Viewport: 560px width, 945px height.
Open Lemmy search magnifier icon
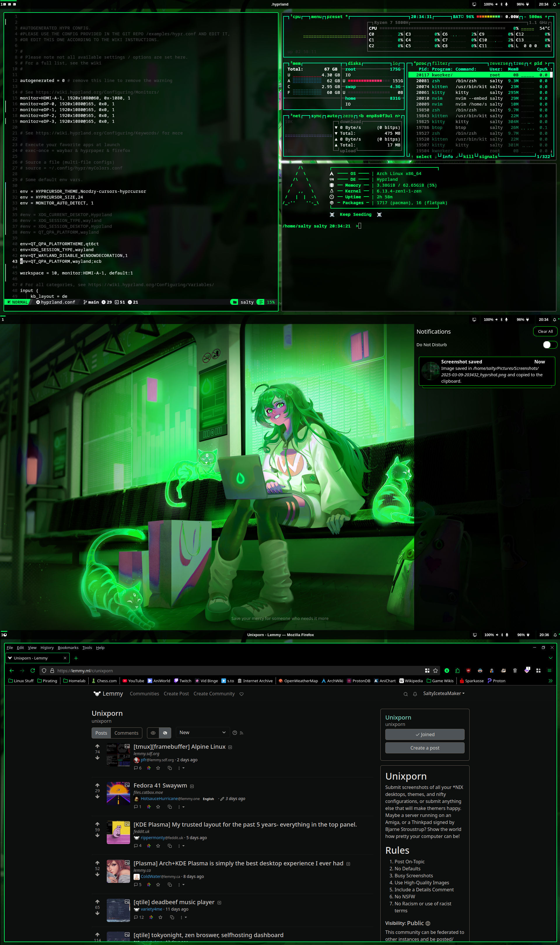coord(406,694)
